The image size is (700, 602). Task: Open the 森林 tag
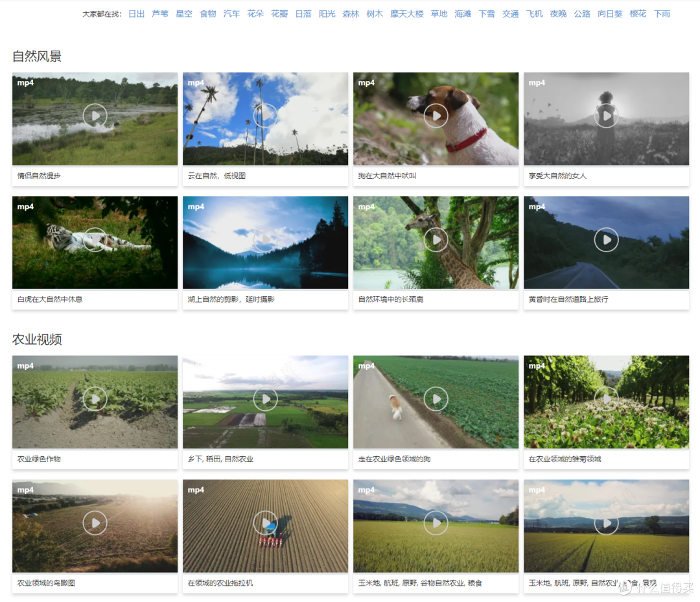click(351, 14)
